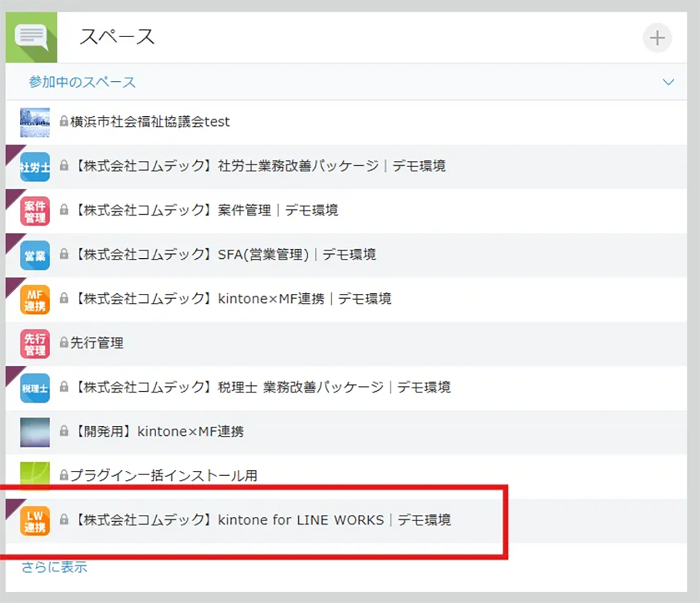Open SFA(営業管理) demo space link
The height and width of the screenshot is (603, 700).
tap(225, 254)
